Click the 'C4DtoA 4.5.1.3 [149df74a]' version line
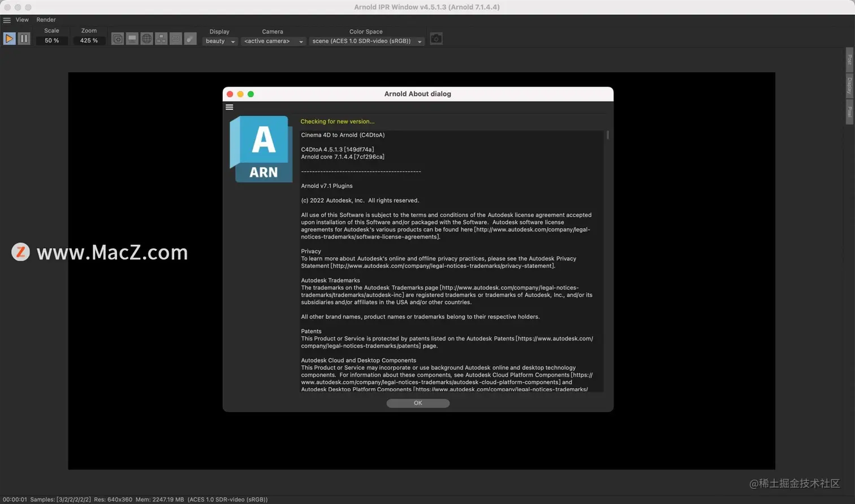This screenshot has width=855, height=504. coord(337,150)
